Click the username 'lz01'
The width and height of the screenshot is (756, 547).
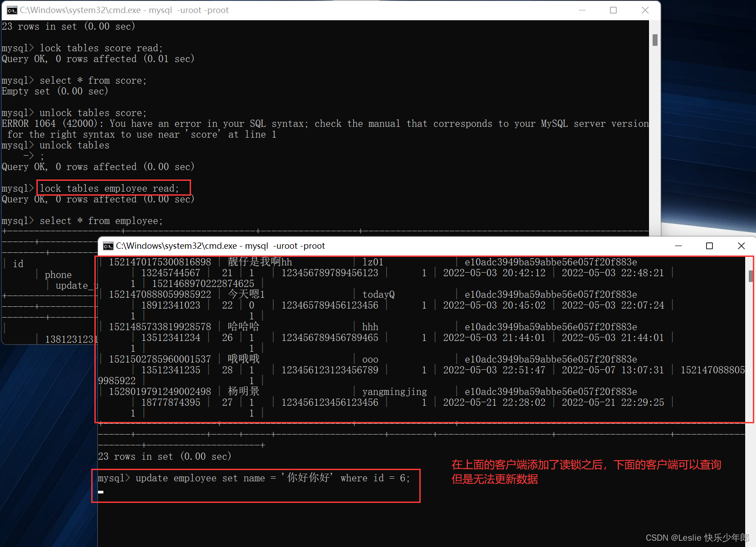click(x=373, y=262)
